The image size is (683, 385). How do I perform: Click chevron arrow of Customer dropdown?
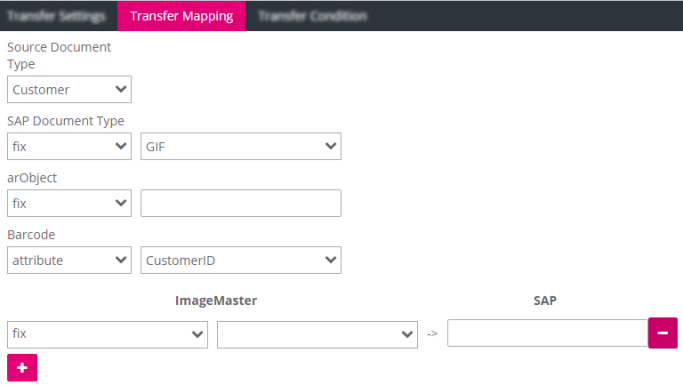pyautogui.click(x=121, y=89)
